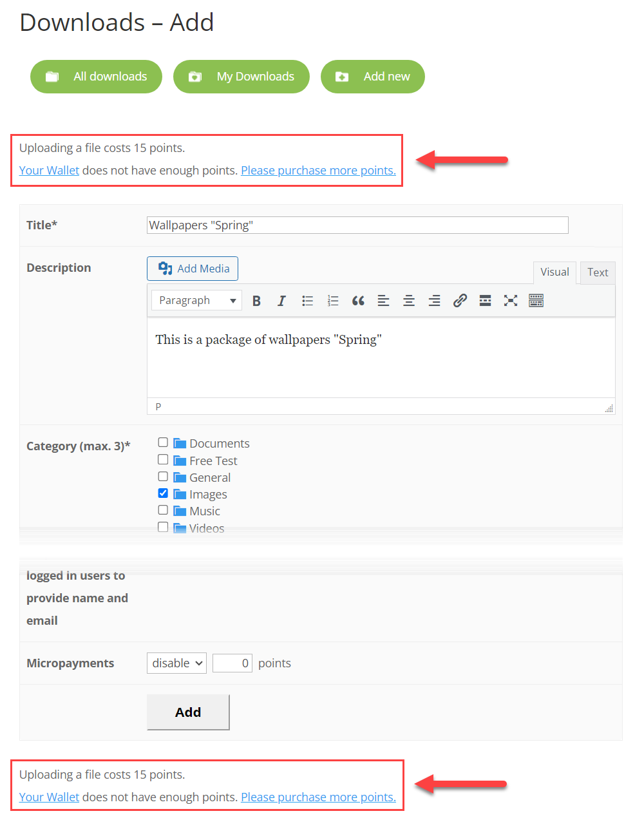Click the Add submit button
The width and height of the screenshot is (644, 818).
pos(188,712)
